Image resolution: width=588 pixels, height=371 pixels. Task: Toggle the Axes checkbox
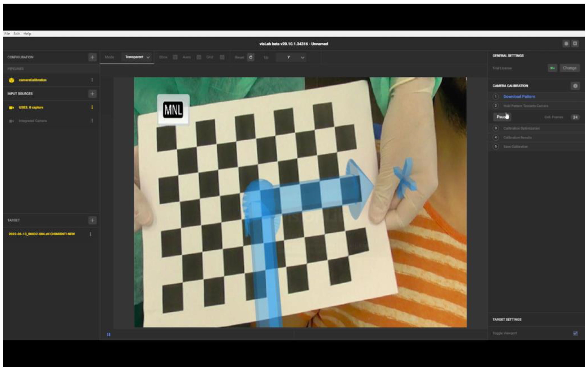click(199, 57)
